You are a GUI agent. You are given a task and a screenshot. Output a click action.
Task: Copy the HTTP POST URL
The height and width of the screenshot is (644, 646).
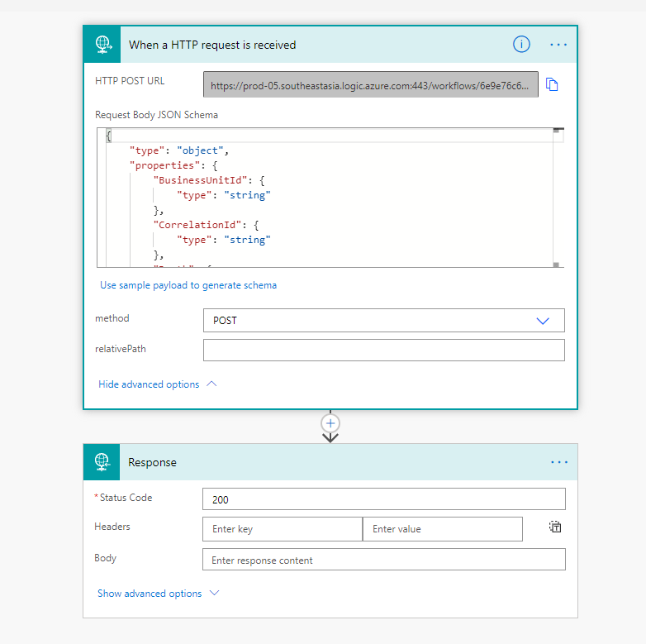pyautogui.click(x=552, y=84)
